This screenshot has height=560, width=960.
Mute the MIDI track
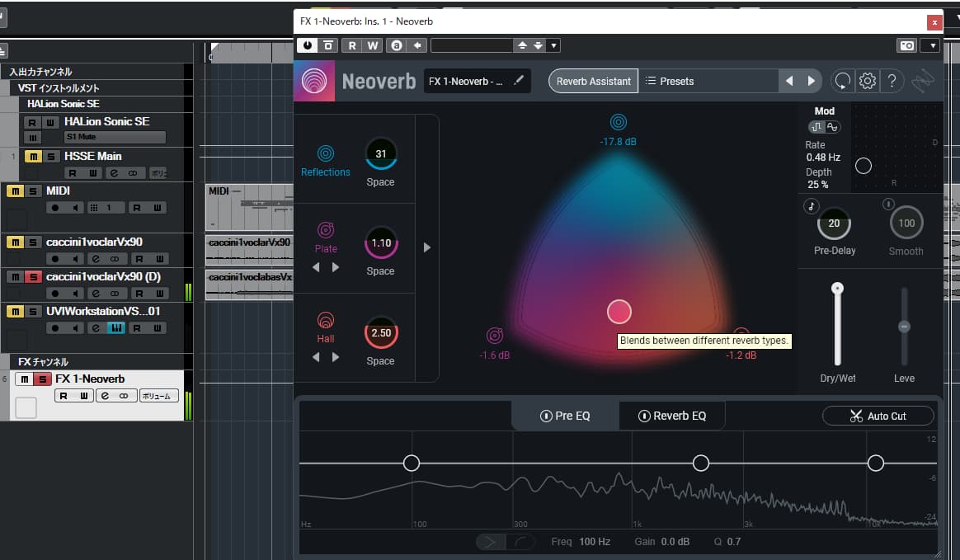point(15,191)
